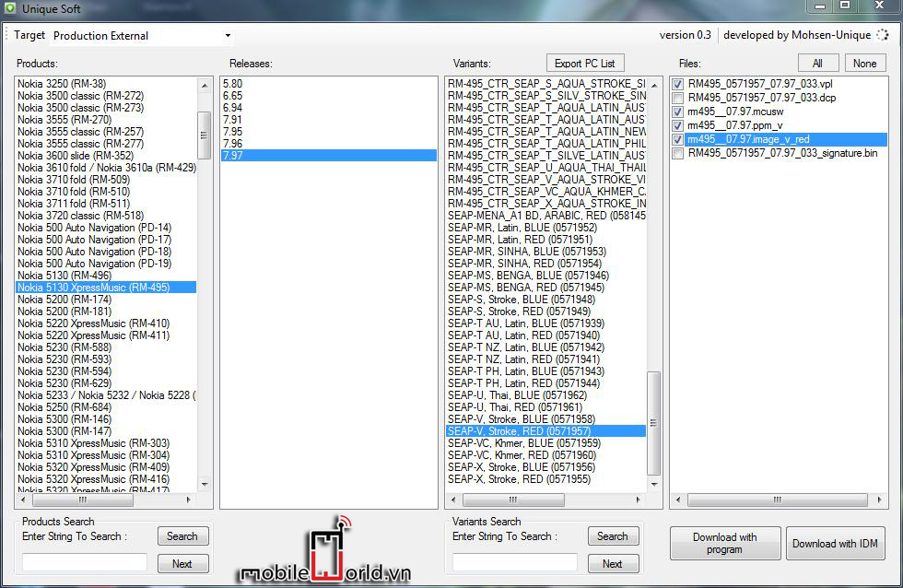Select Nokia 5130 (RM-496) product

[x=106, y=276]
